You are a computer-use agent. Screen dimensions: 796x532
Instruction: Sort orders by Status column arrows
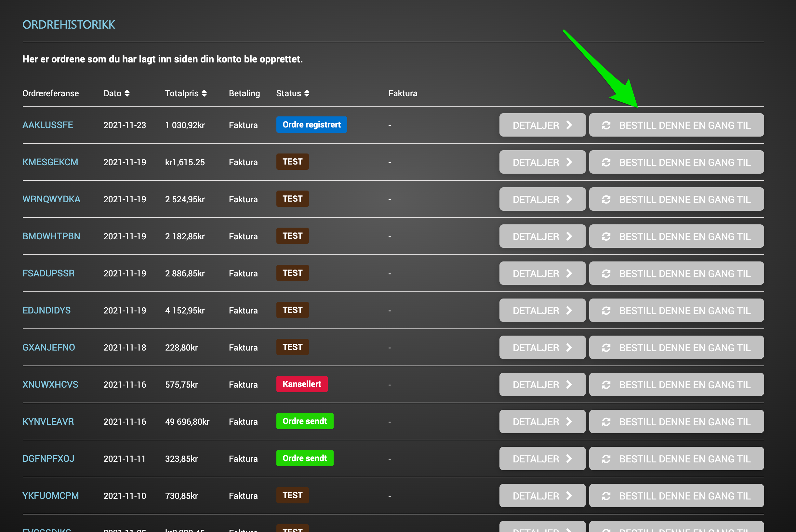click(306, 93)
